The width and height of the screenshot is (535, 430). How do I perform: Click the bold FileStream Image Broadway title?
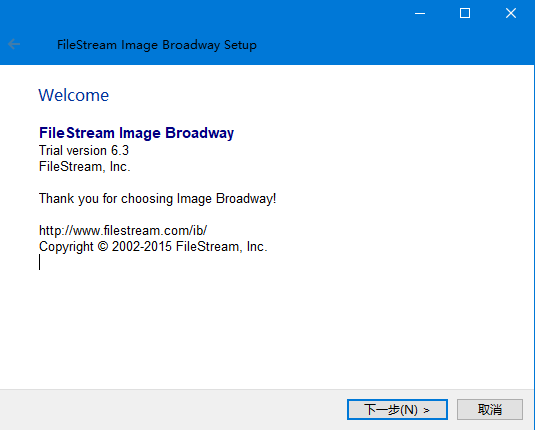point(136,133)
